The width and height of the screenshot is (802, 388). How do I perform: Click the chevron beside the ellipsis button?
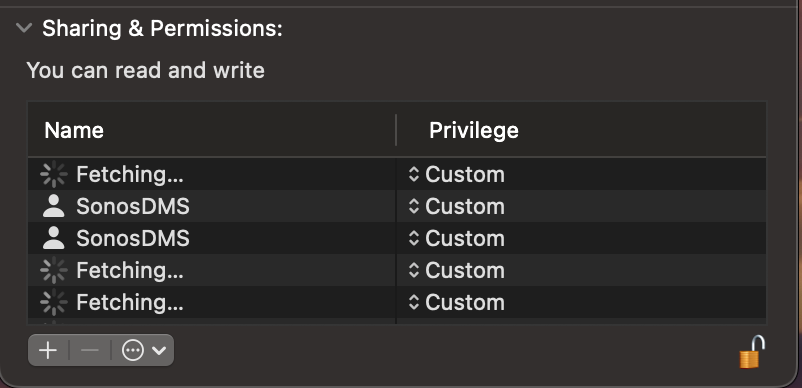(x=159, y=351)
